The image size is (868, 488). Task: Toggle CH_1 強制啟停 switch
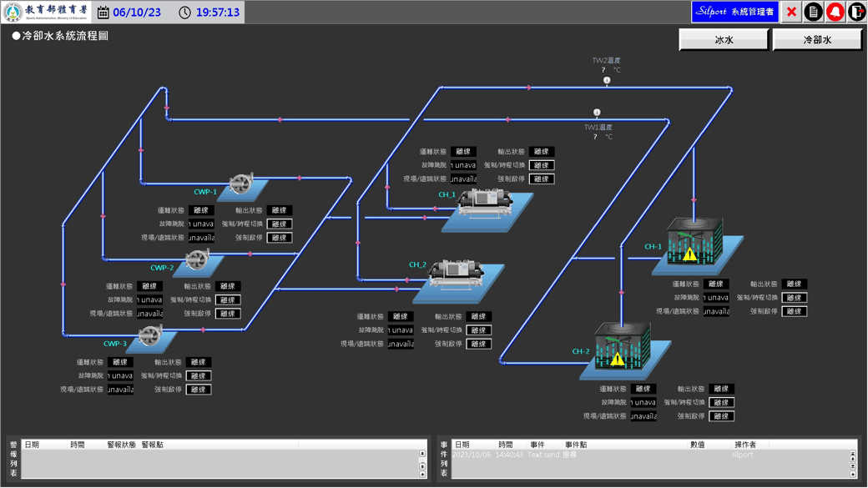pos(542,179)
